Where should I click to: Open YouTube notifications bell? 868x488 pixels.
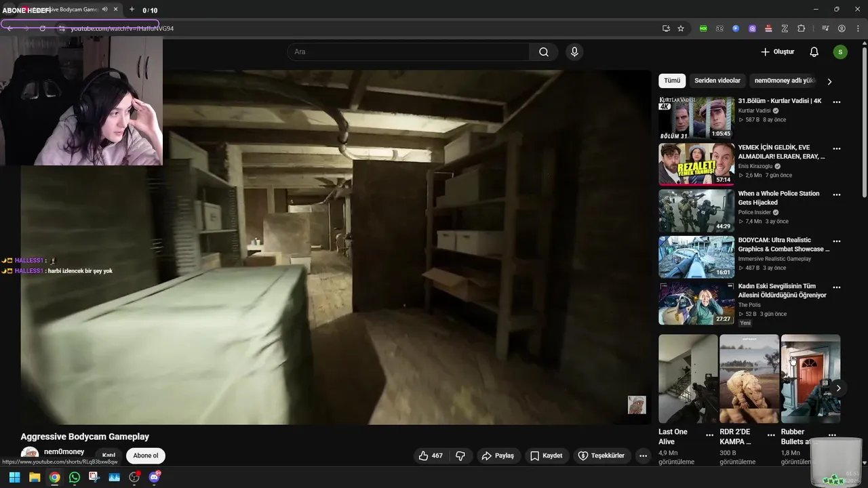[x=814, y=52]
